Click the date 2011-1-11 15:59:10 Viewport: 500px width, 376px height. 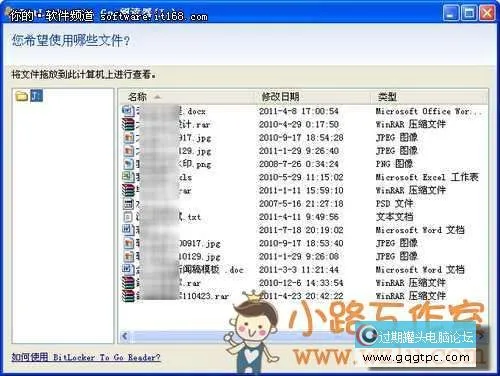point(301,190)
